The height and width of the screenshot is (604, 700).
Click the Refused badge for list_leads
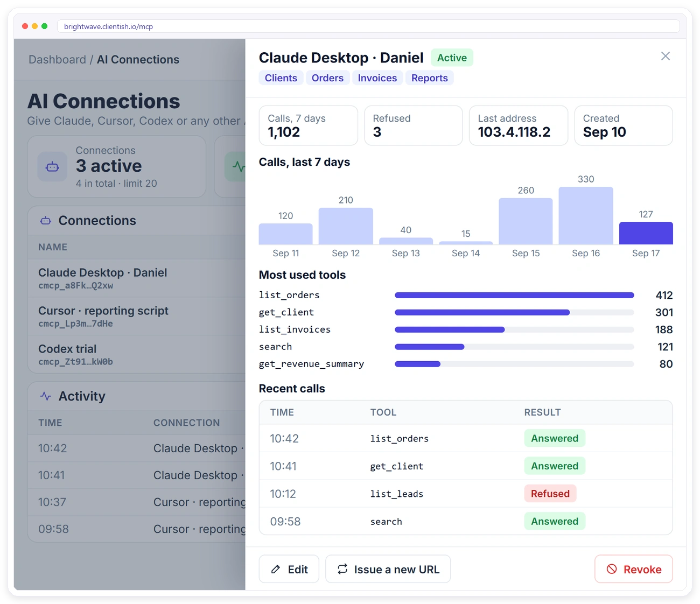(x=550, y=494)
